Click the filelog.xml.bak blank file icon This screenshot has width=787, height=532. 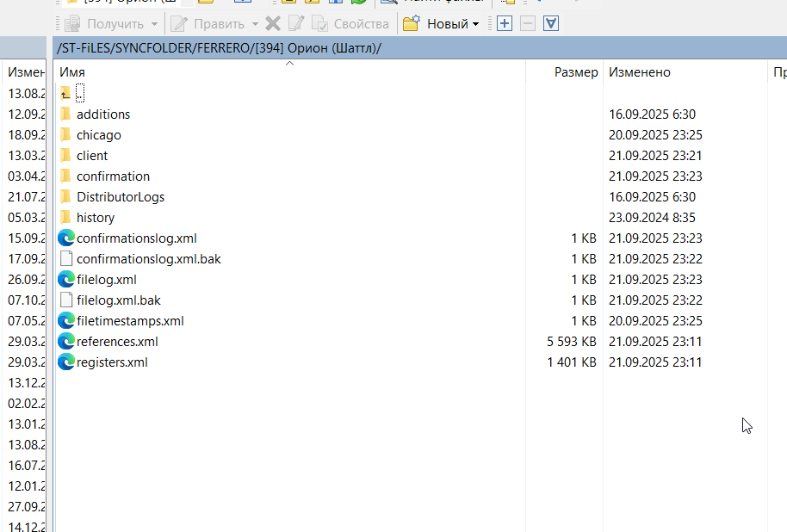tap(66, 300)
